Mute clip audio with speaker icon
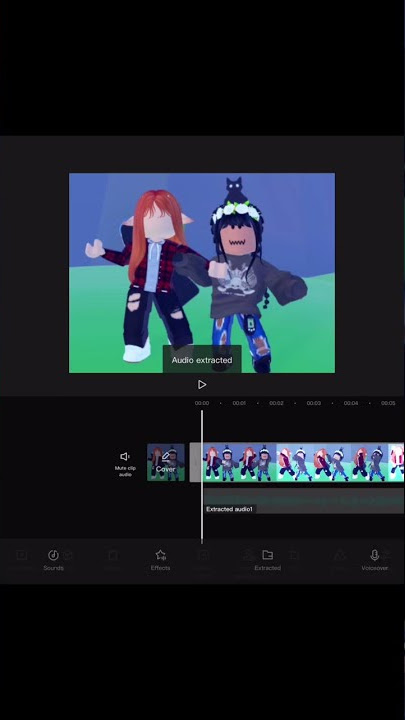This screenshot has height=720, width=405. 125,462
